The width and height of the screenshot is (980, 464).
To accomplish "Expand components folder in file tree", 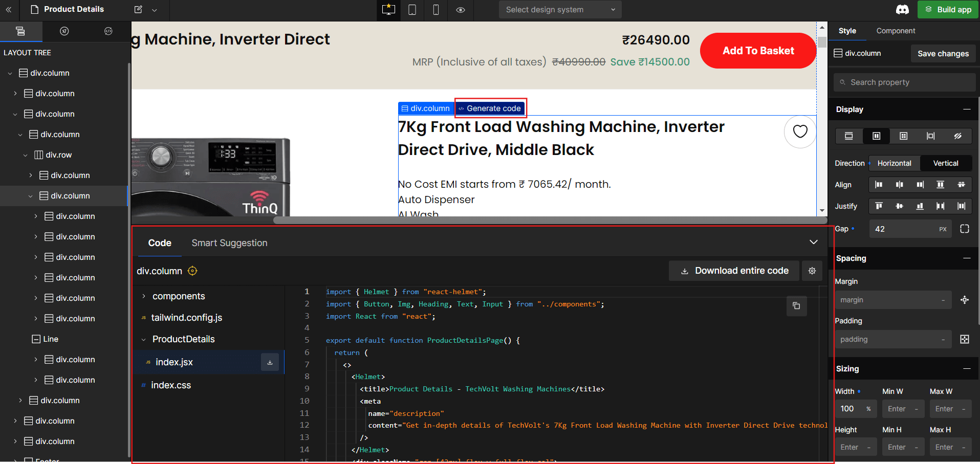I will (144, 296).
